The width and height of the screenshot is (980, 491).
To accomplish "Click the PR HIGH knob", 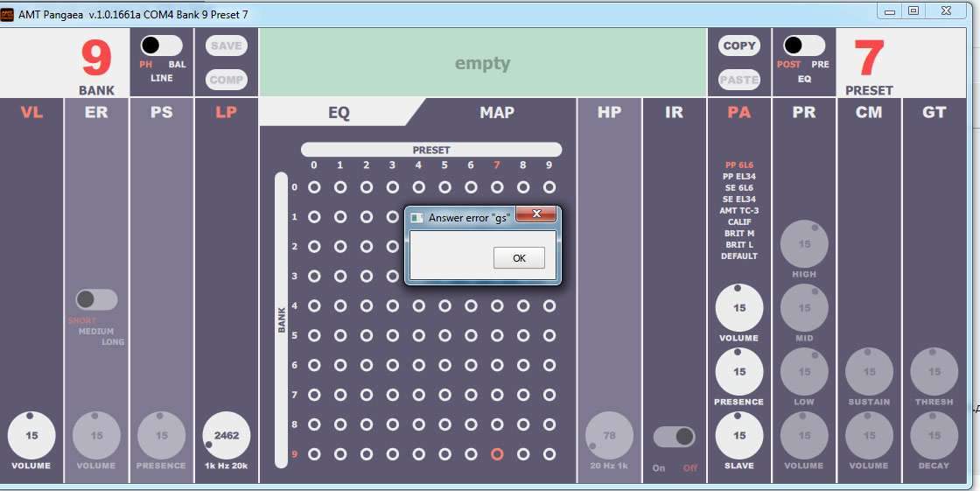I will pos(804,244).
